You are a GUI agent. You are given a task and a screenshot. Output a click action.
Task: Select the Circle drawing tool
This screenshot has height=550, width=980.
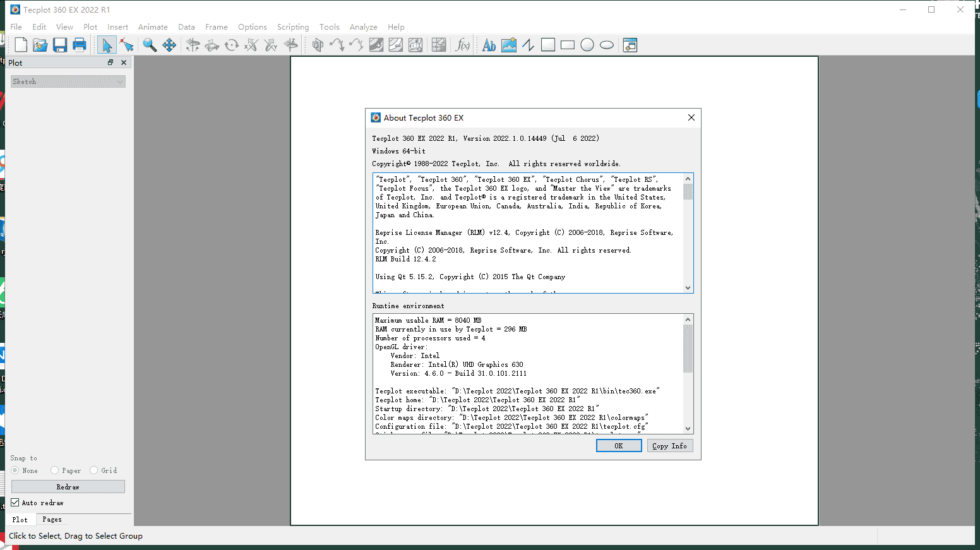tap(587, 45)
